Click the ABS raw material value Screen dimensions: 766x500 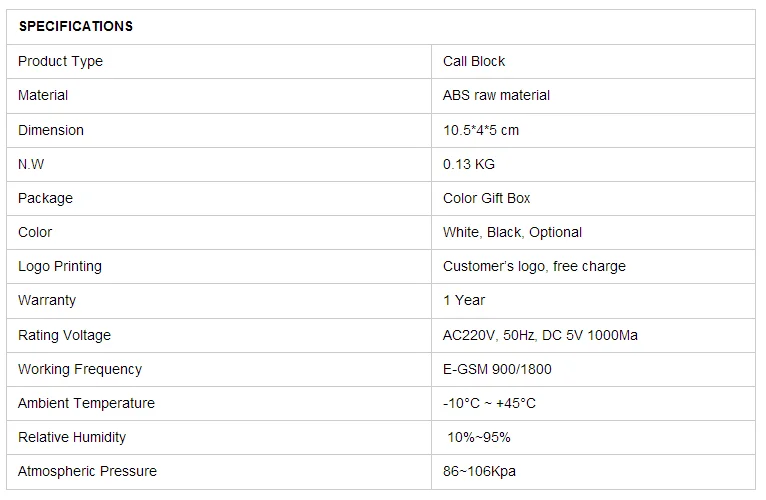point(496,95)
